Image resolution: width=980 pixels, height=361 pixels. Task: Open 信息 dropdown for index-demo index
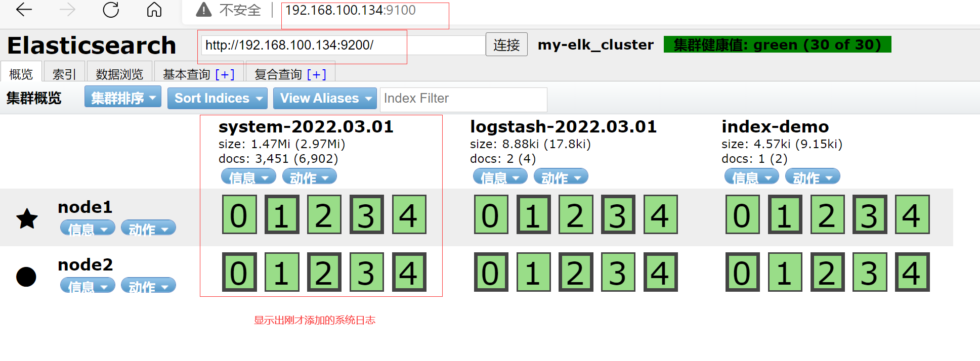coord(751,177)
